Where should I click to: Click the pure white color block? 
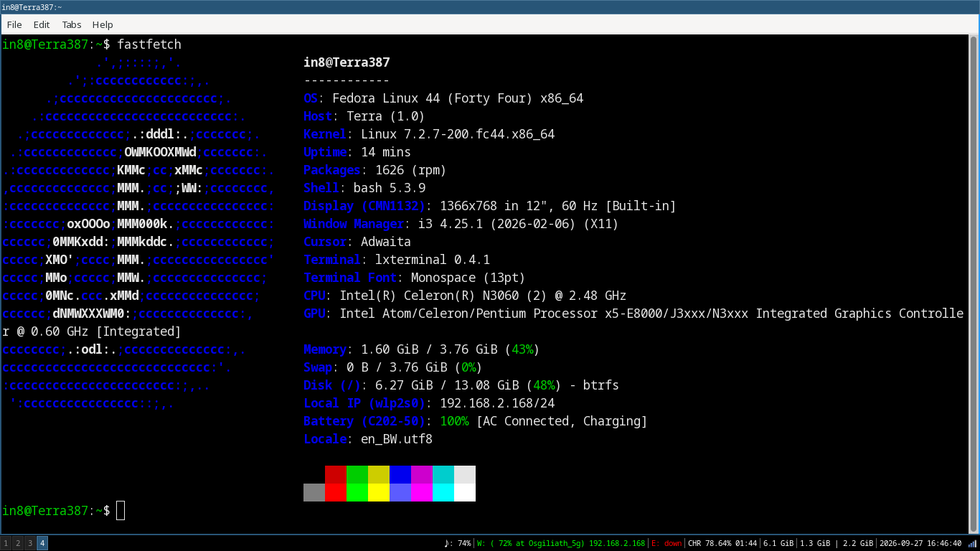coord(465,492)
